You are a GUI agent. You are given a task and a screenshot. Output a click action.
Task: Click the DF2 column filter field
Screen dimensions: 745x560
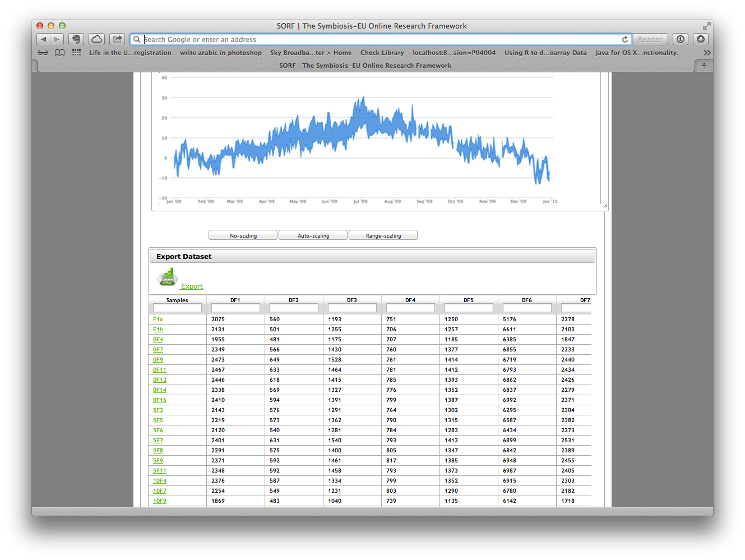point(294,308)
